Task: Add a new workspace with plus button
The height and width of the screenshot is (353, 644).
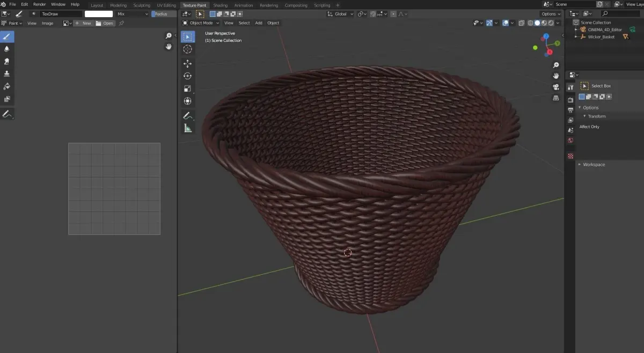Action: (338, 5)
